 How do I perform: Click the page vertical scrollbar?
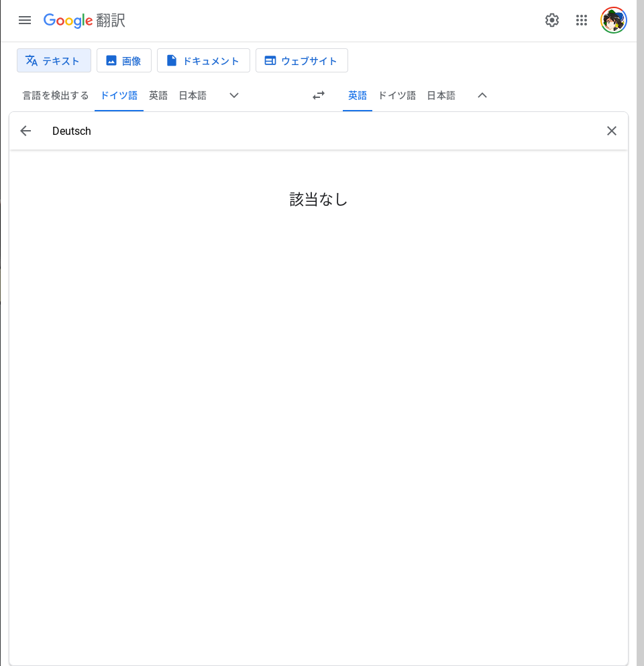[640, 333]
